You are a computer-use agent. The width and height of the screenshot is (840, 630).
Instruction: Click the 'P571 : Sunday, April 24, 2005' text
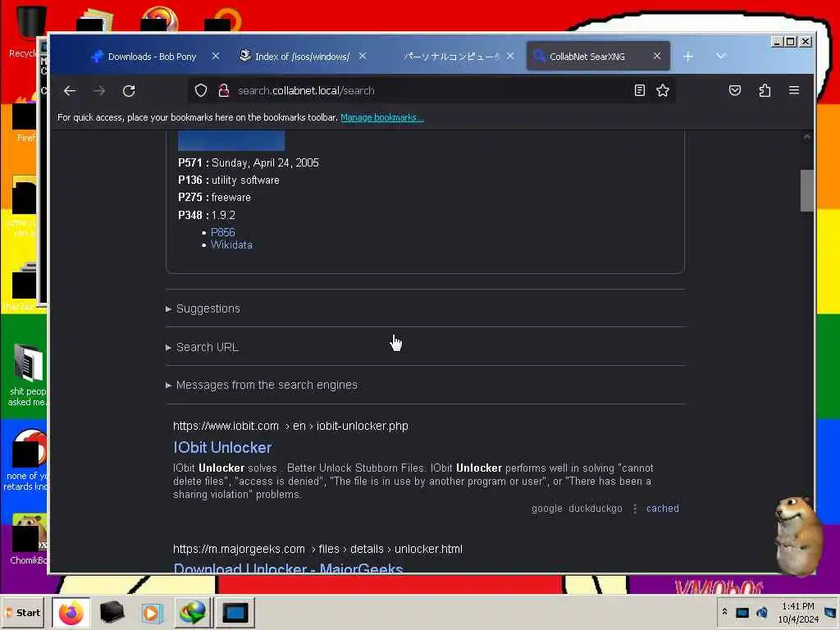[248, 163]
